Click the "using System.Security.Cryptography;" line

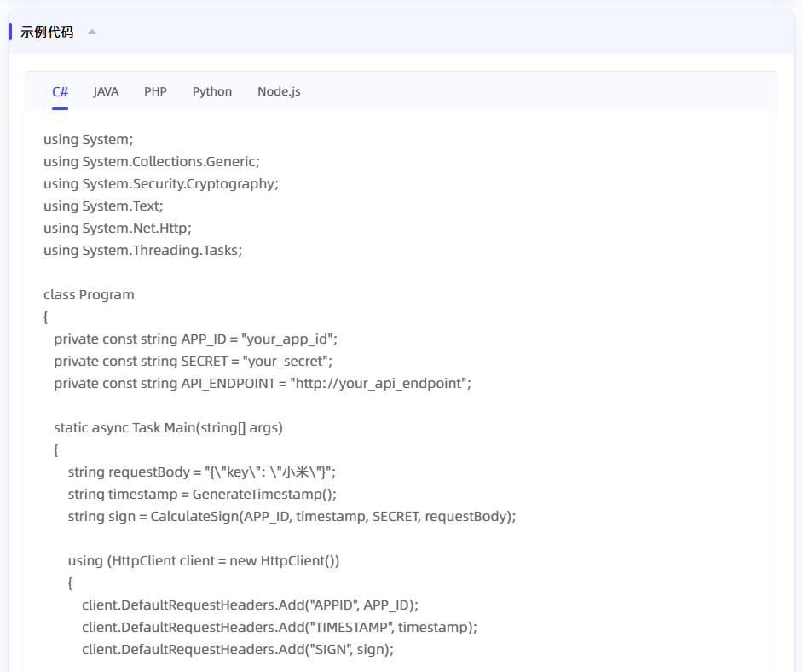pos(160,183)
